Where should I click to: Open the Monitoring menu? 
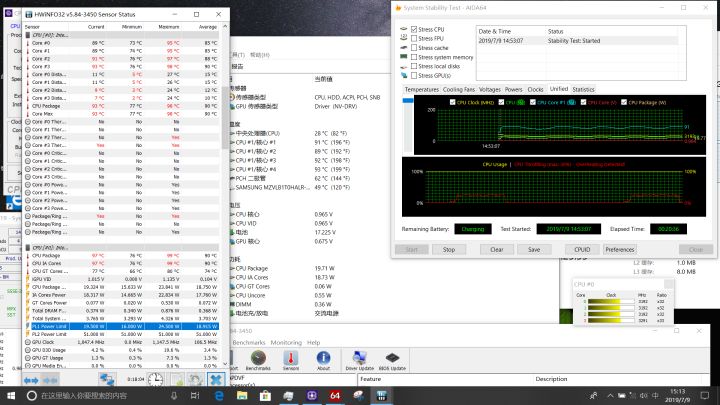(286, 343)
